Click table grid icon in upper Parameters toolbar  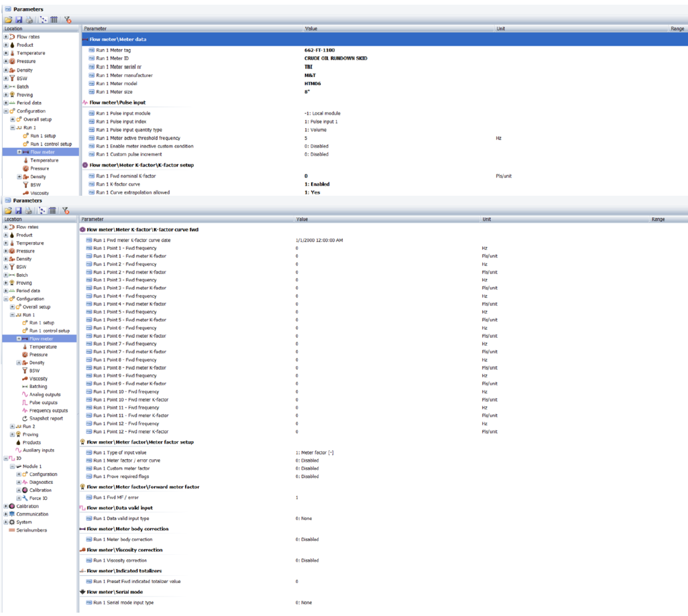click(x=54, y=19)
